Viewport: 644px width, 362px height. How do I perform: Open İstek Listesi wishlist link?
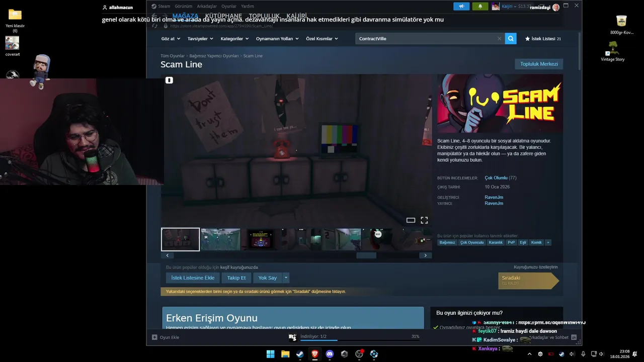click(543, 39)
